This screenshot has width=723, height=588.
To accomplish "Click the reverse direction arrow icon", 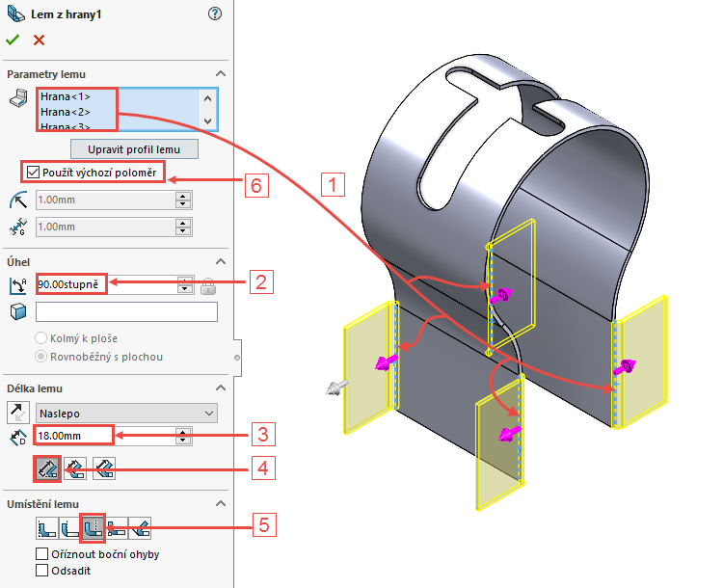I will point(18,413).
